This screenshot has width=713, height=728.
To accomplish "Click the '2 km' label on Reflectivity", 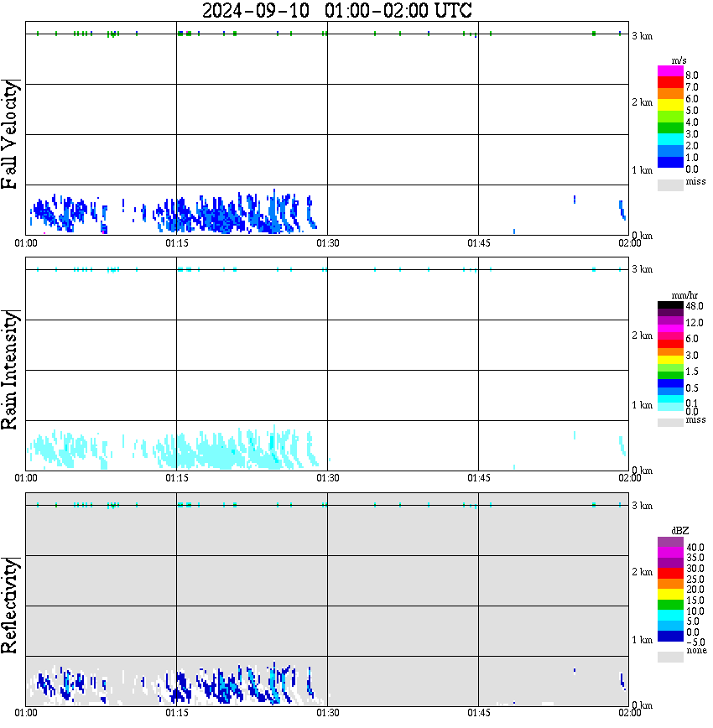I will tap(642, 571).
